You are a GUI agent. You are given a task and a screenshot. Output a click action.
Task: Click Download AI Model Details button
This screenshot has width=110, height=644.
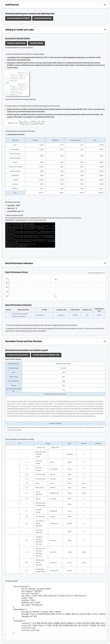point(16,43)
